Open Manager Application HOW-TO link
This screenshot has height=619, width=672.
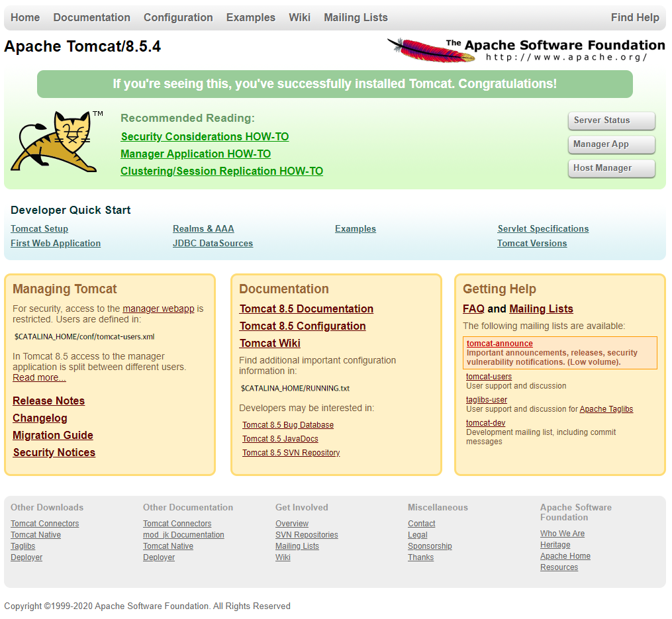point(195,154)
